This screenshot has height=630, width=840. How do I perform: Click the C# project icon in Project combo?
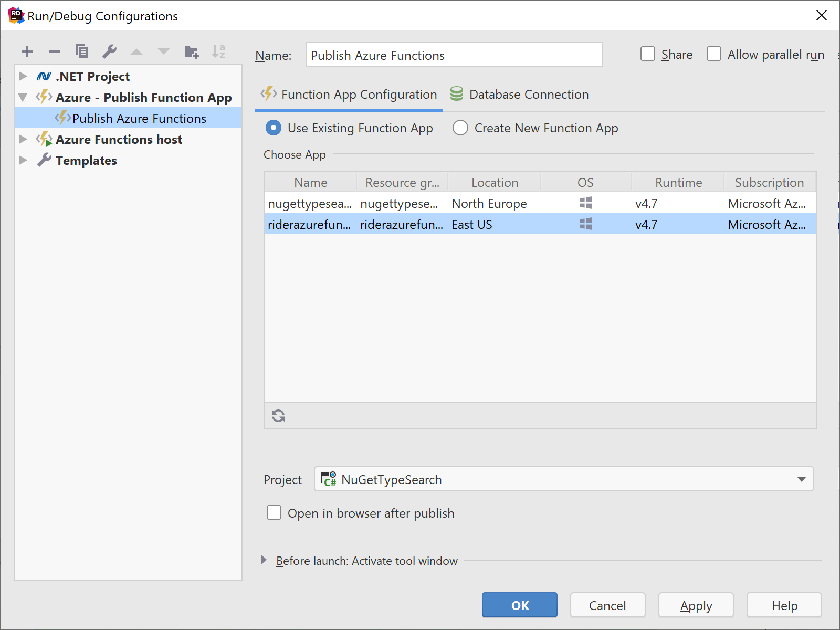click(329, 479)
